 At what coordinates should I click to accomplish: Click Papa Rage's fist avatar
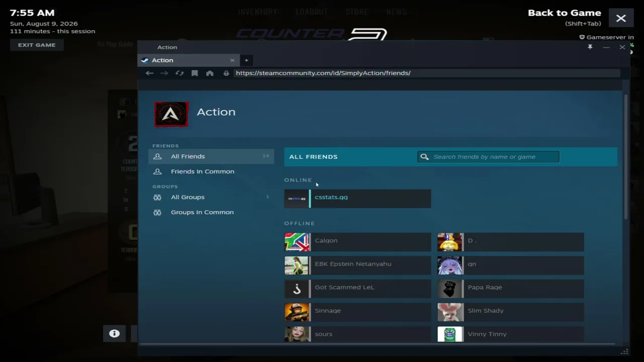(450, 289)
